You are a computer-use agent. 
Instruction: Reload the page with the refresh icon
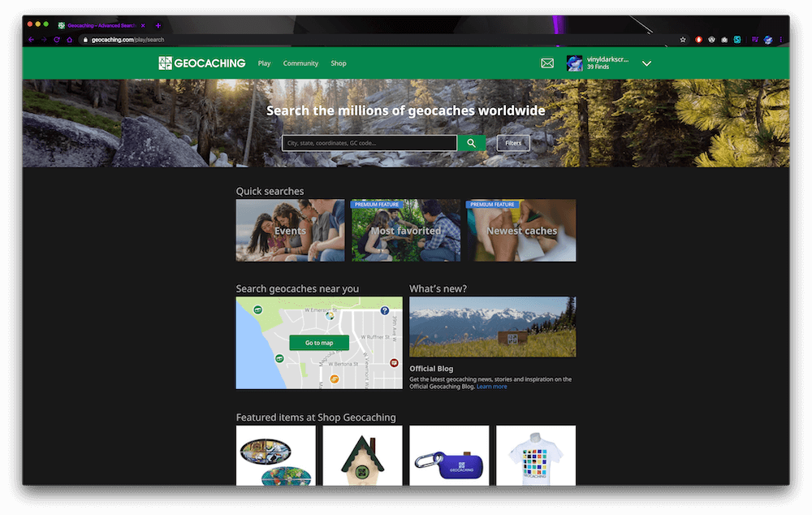[x=55, y=38]
